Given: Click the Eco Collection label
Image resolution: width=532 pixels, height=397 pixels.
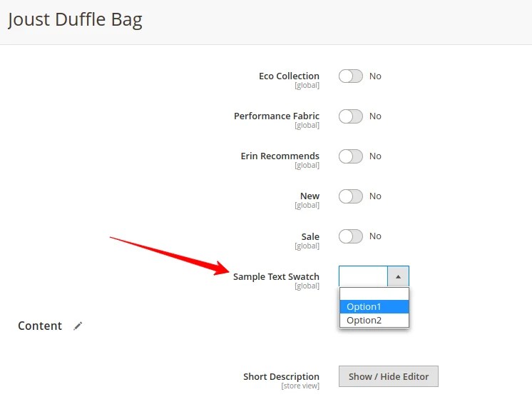Looking at the screenshot, I should point(289,76).
